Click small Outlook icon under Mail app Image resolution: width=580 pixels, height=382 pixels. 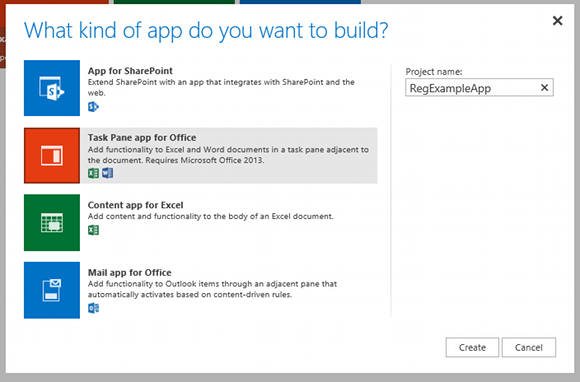pos(93,308)
